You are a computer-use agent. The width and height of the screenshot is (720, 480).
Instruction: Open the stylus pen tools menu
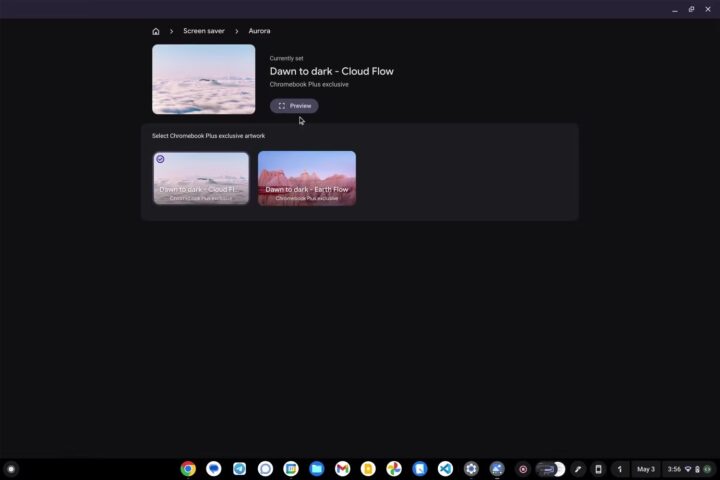[578, 469]
